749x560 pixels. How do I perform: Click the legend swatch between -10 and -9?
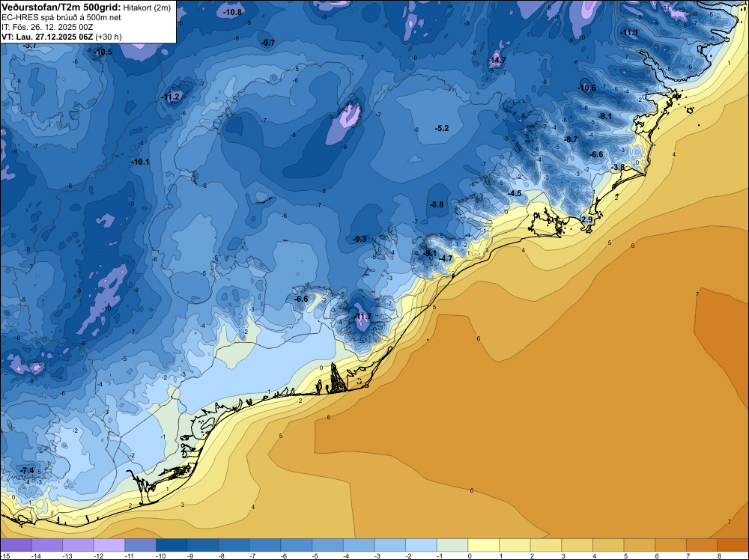(172, 545)
